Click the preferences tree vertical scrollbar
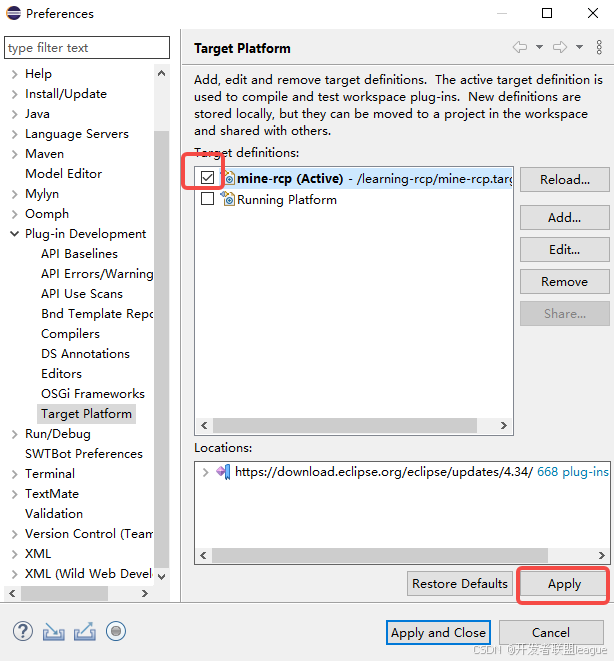This screenshot has width=614, height=661. click(x=161, y=349)
